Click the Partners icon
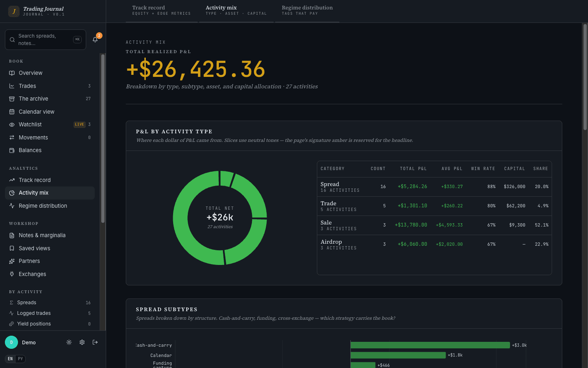The image size is (588, 368). pyautogui.click(x=12, y=261)
